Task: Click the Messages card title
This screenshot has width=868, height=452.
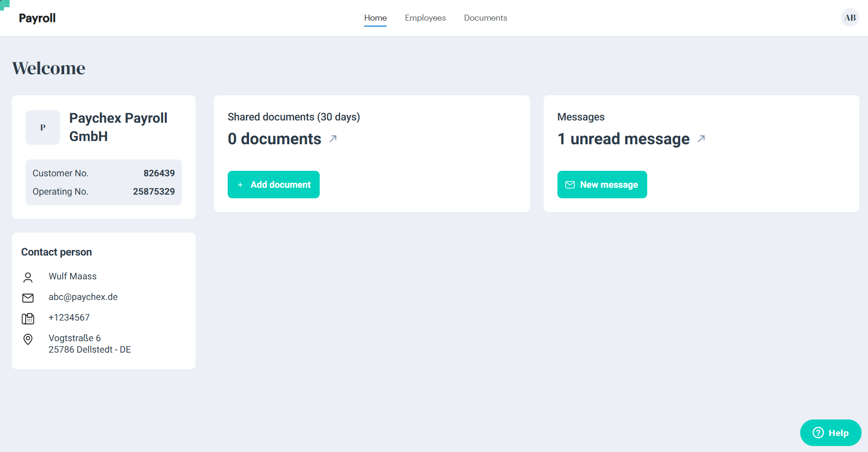Action: pos(581,117)
